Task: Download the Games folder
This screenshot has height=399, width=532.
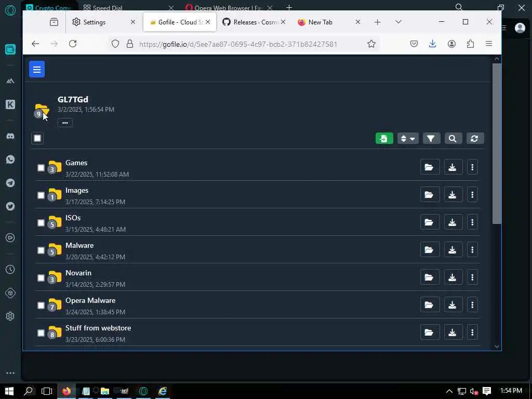Action: click(x=453, y=167)
